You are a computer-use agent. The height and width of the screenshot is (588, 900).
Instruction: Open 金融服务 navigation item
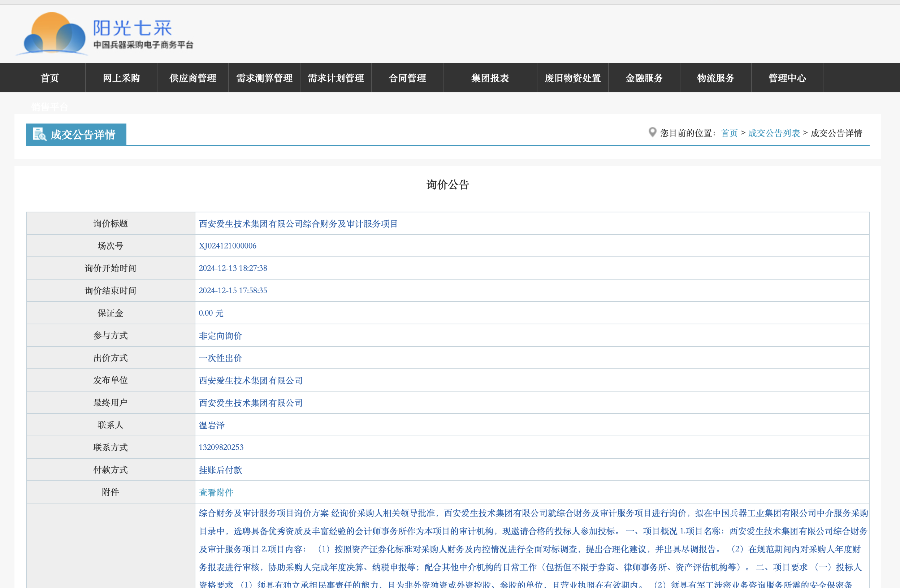644,78
